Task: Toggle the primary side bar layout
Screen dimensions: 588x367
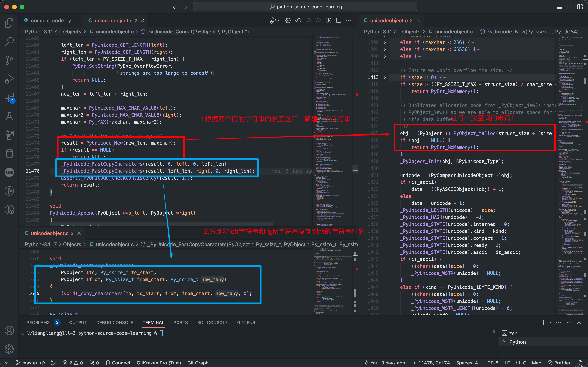Action: click(549, 7)
